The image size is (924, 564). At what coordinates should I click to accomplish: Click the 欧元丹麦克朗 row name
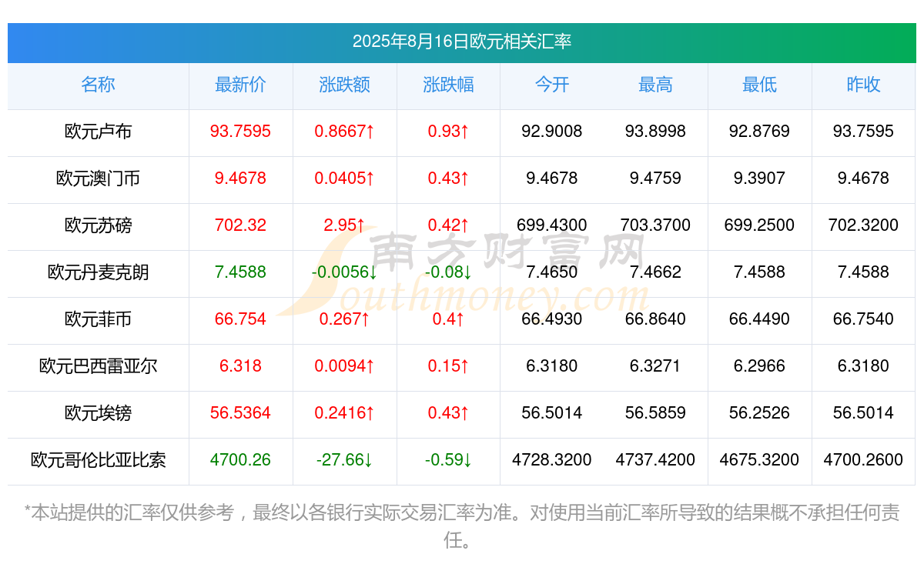tap(98, 272)
